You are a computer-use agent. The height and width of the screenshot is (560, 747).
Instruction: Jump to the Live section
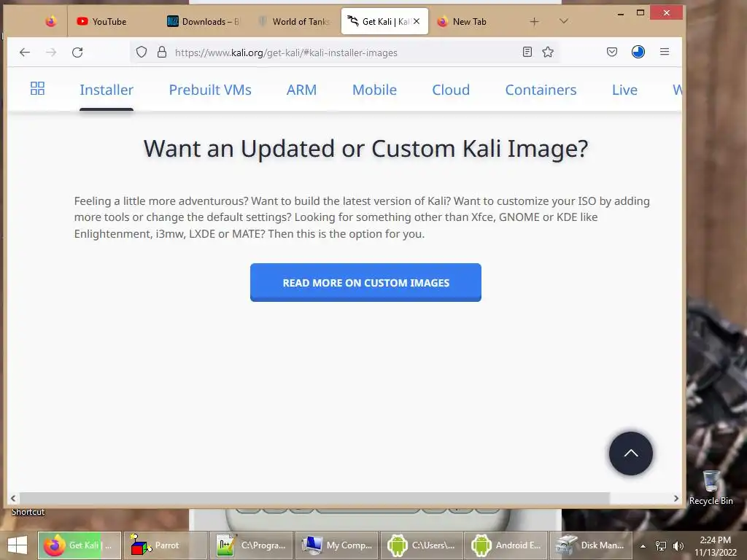coord(624,90)
